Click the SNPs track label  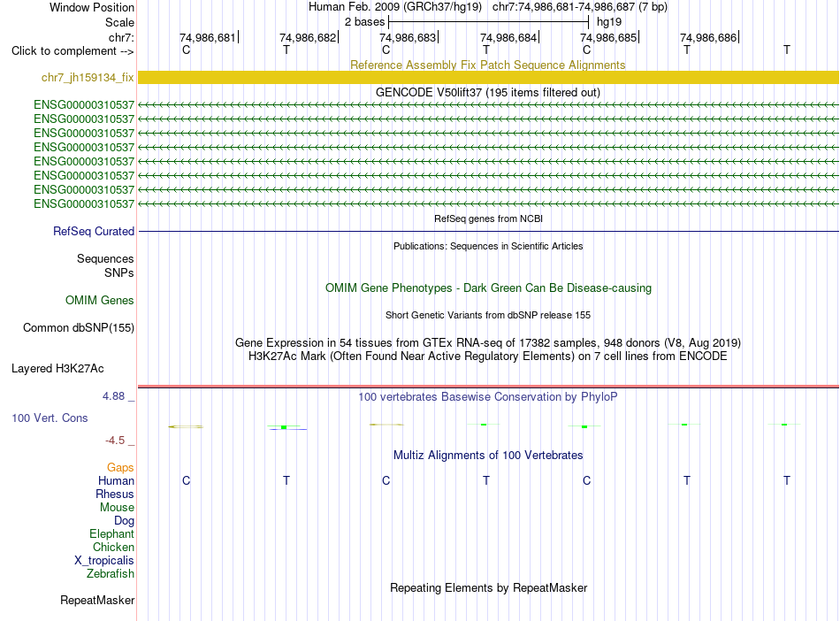tap(119, 273)
